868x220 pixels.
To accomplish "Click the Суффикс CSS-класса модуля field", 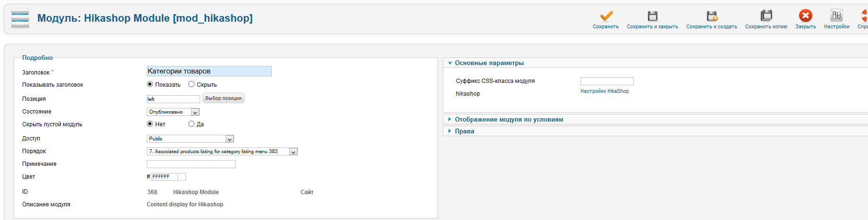I will point(607,81).
